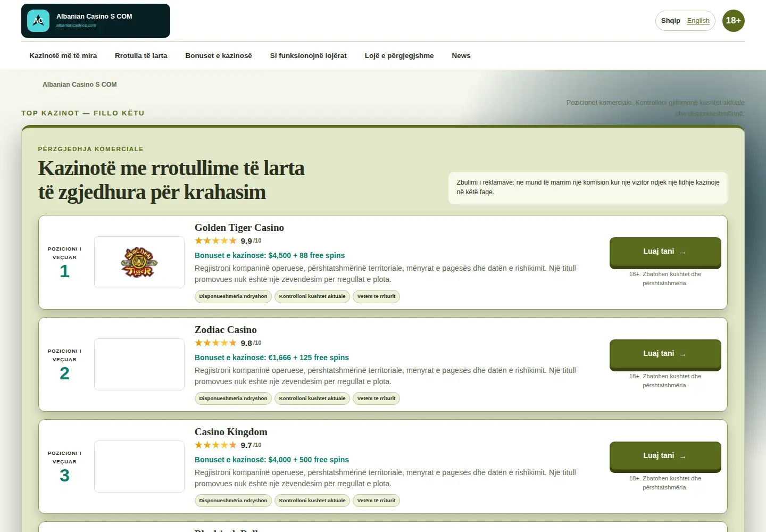The image size is (766, 532).
Task: Click the TOP KAZINOT — FILLO KËTU heading
Action: [83, 113]
